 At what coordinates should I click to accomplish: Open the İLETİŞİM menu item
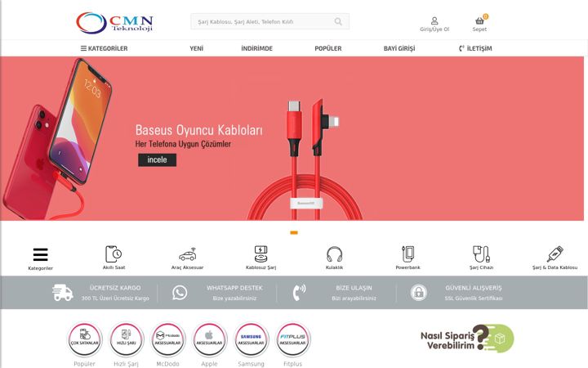click(475, 48)
